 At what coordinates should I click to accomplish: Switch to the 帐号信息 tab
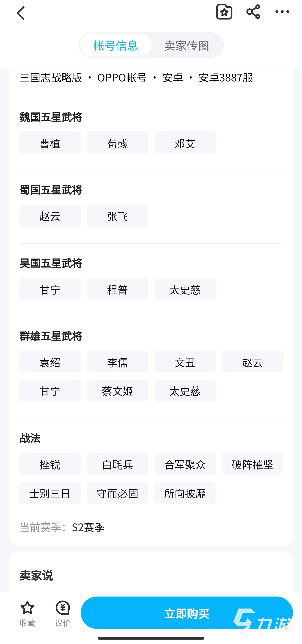[115, 46]
